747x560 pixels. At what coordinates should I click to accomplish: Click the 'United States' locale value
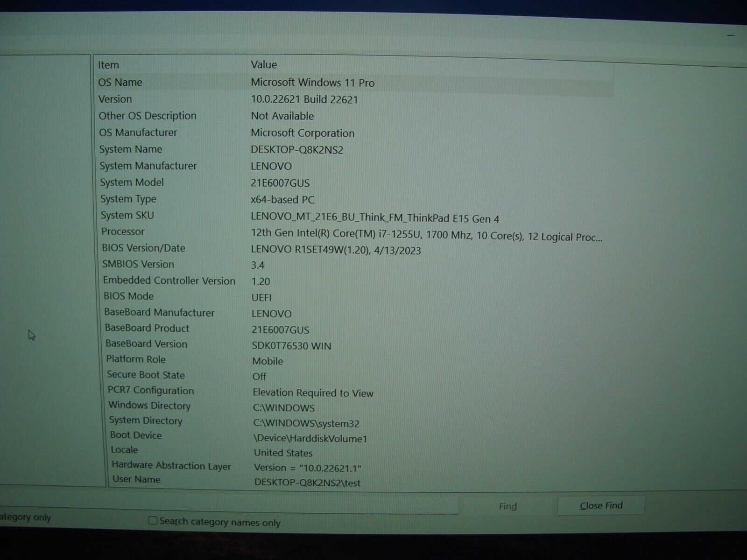point(283,453)
